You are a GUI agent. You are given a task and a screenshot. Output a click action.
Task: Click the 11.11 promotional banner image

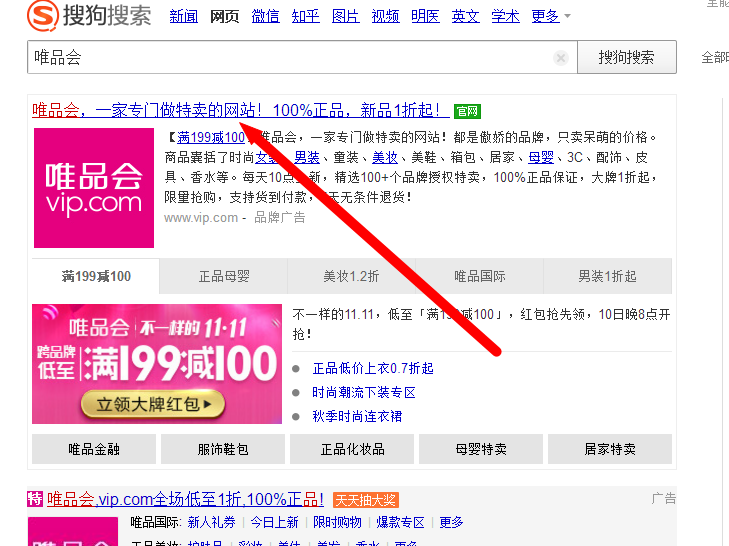(157, 364)
